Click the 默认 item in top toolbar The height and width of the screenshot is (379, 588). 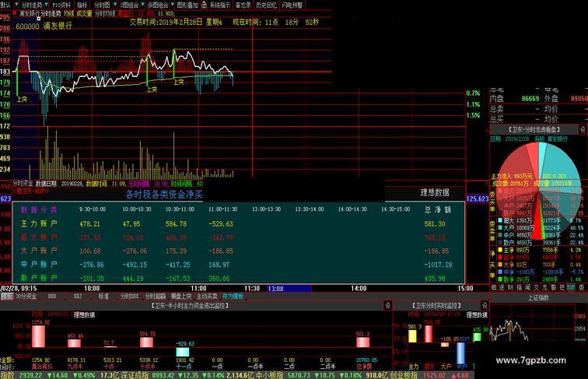(5, 5)
